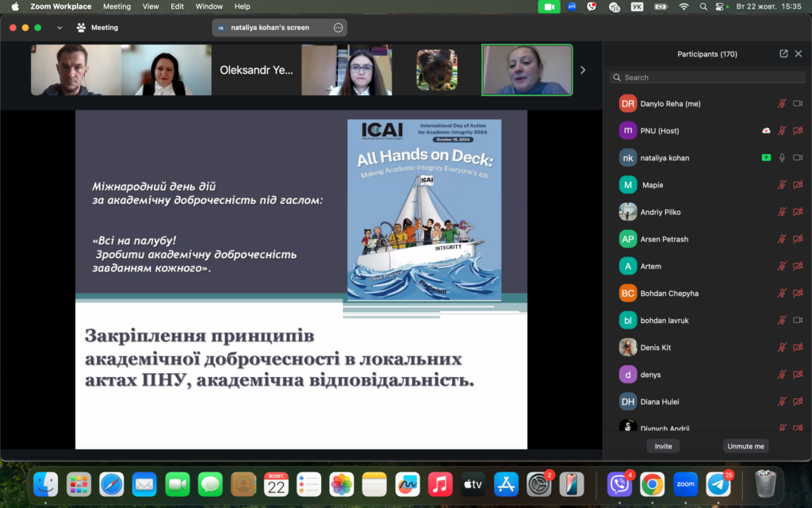The height and width of the screenshot is (508, 812).
Task: Click the Invite button
Action: tap(663, 446)
